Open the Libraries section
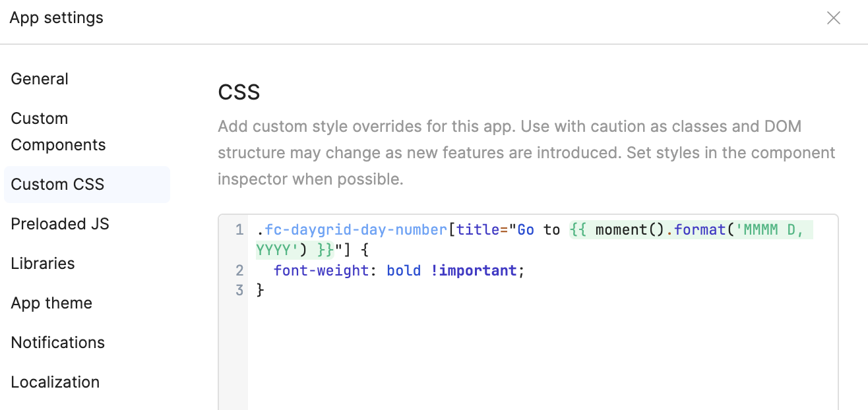The image size is (868, 410). tap(43, 264)
